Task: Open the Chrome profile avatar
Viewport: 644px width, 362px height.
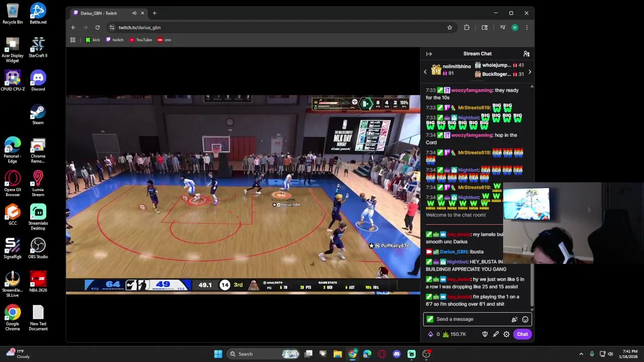Action: (515, 28)
